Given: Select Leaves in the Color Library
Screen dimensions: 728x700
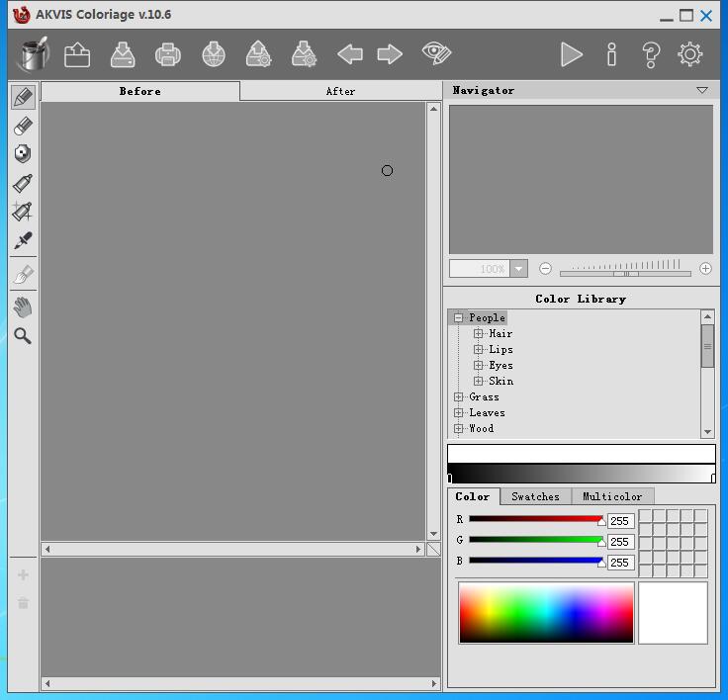Looking at the screenshot, I should click(487, 413).
